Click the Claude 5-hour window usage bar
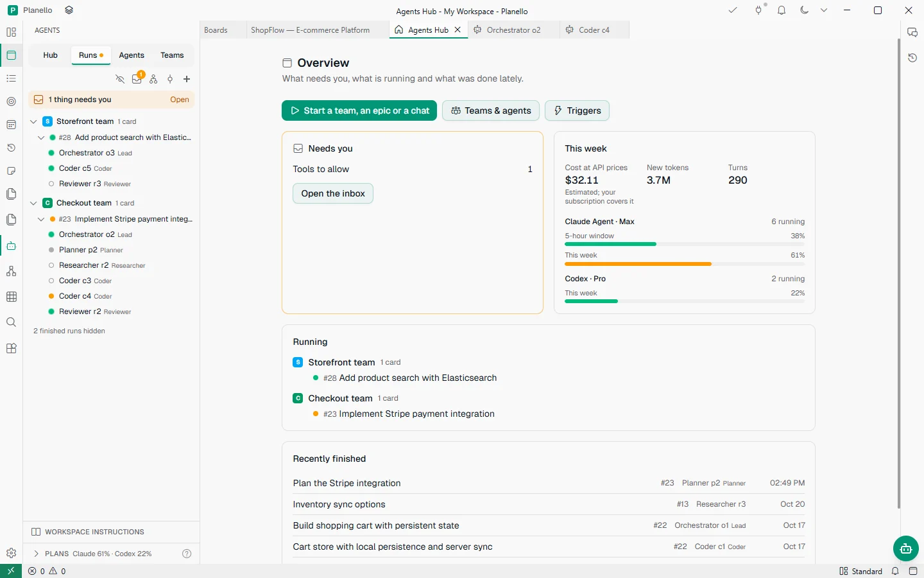Screen dimensions: 924x578 point(685,244)
